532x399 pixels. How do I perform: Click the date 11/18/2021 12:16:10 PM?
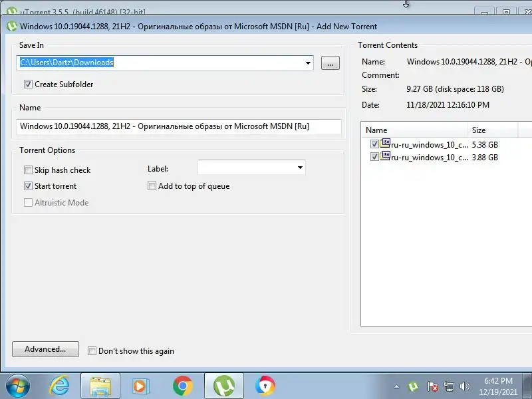448,105
